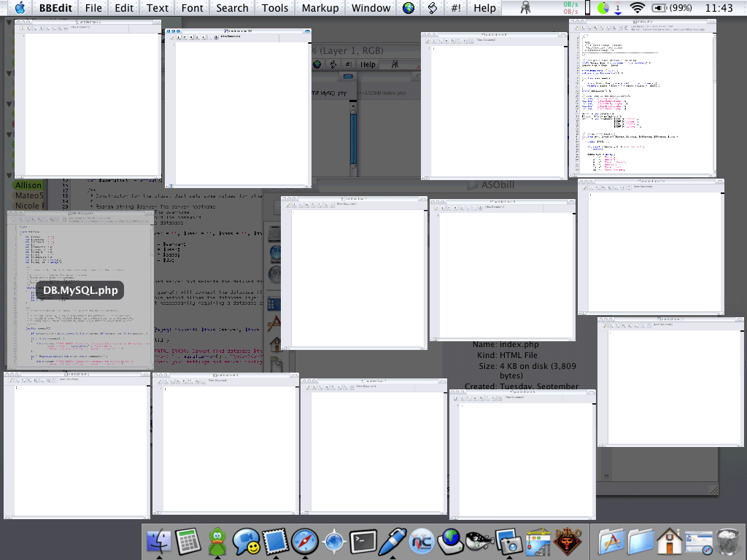Open BBEdit globe menu in menu bar
747x560 pixels.
(409, 8)
